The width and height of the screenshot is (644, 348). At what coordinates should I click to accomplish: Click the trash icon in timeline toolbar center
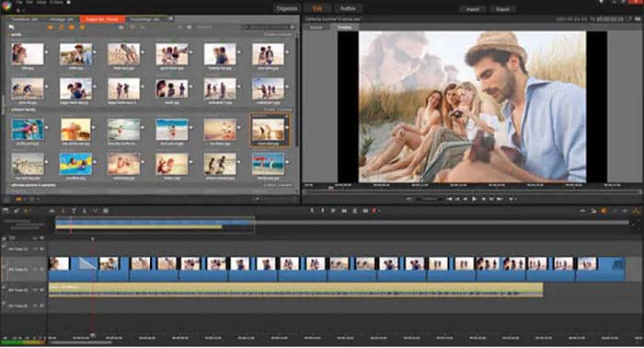[355, 211]
